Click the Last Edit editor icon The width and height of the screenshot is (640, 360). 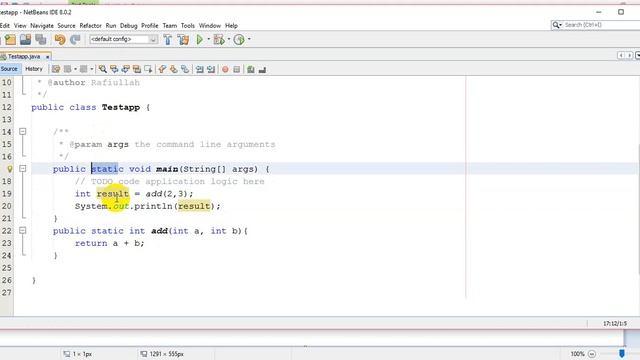coord(56,69)
